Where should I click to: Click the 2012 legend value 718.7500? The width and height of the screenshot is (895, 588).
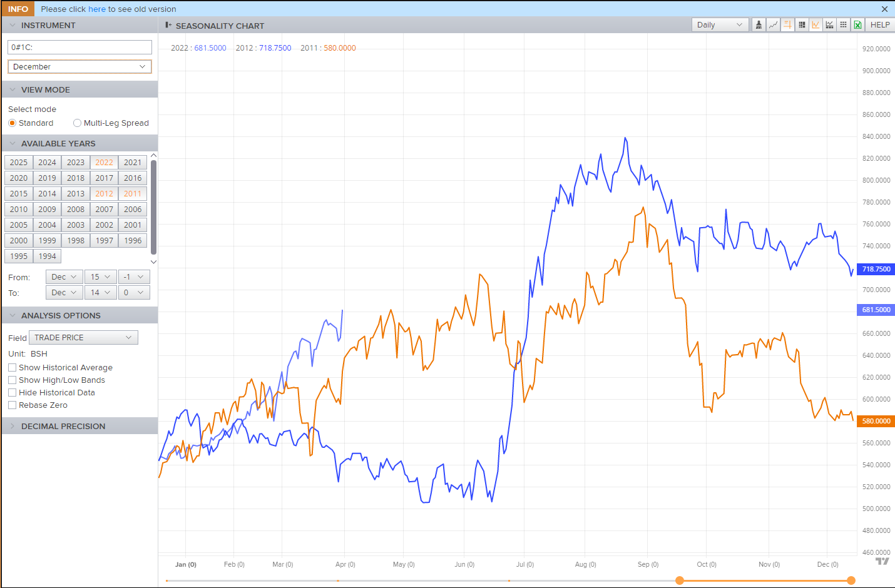[x=275, y=48]
